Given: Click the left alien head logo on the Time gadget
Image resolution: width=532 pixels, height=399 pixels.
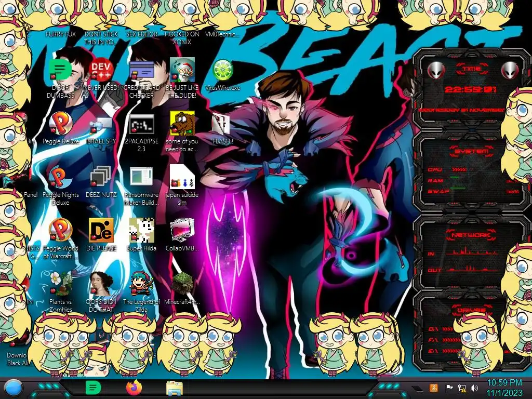Looking at the screenshot, I should point(436,70).
